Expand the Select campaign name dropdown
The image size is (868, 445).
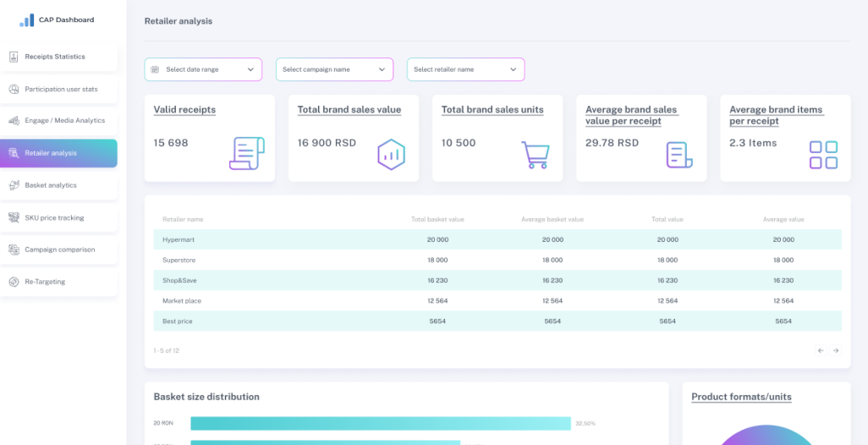[334, 69]
